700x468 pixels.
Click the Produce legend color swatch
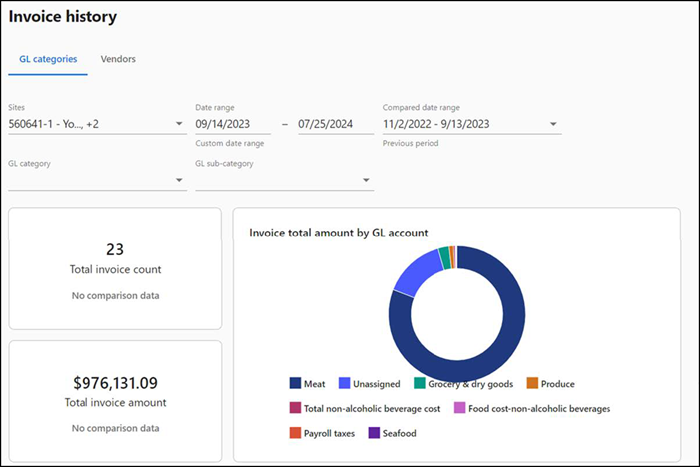tap(532, 383)
